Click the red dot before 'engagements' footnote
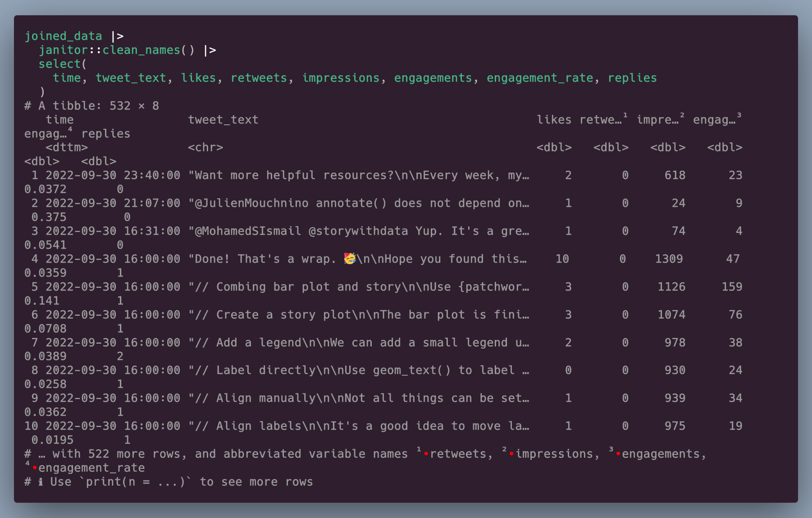This screenshot has height=518, width=812. (618, 454)
